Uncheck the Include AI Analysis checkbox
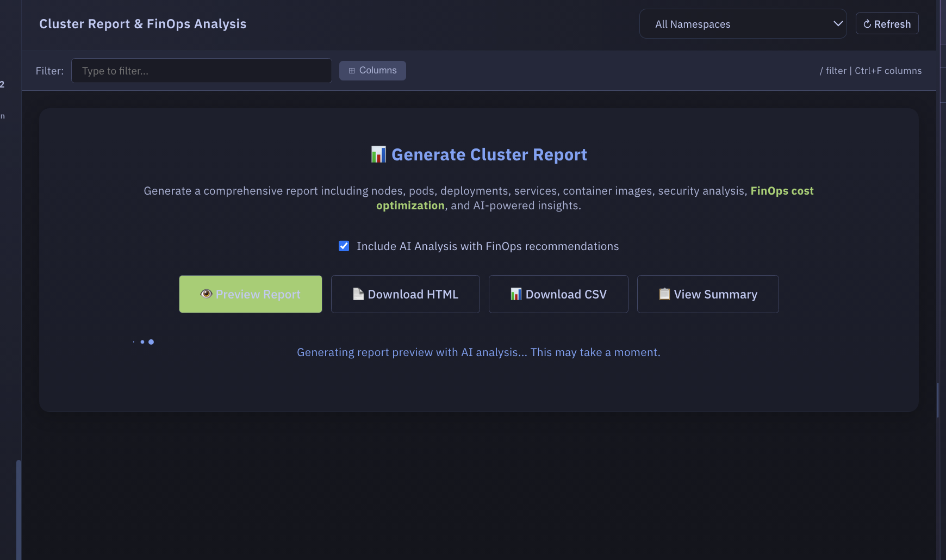The height and width of the screenshot is (560, 946). [x=344, y=246]
